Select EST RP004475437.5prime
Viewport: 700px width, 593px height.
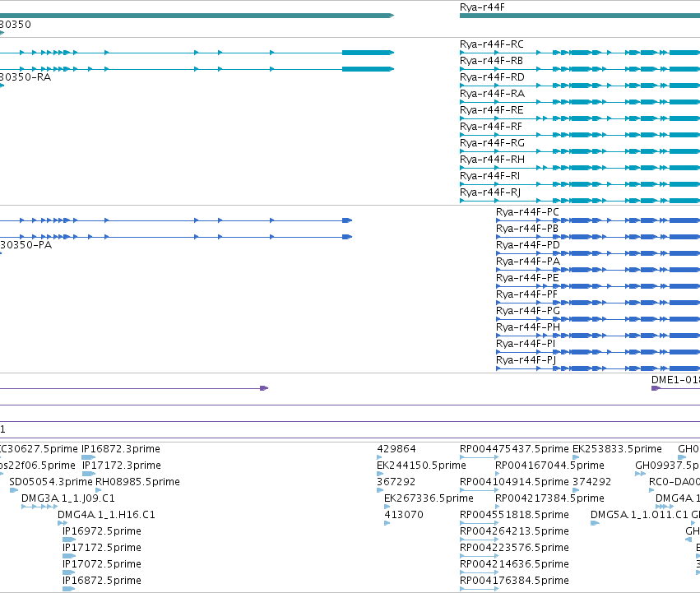[514, 449]
